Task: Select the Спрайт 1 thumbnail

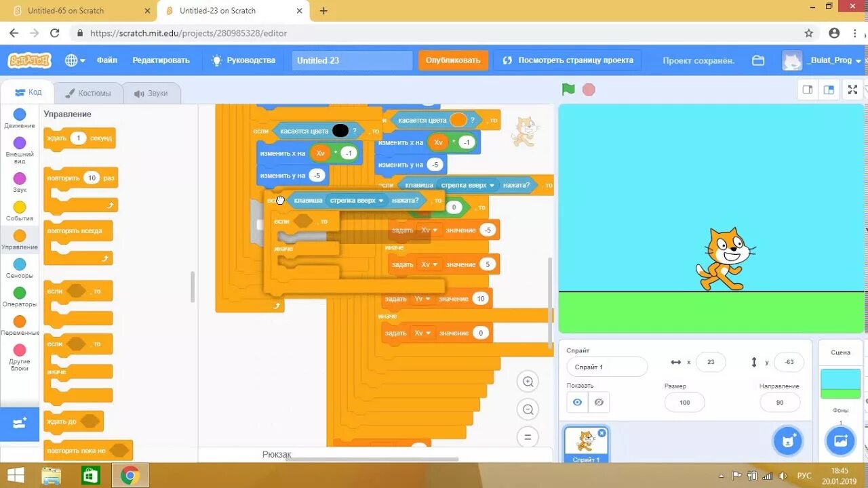Action: [586, 444]
